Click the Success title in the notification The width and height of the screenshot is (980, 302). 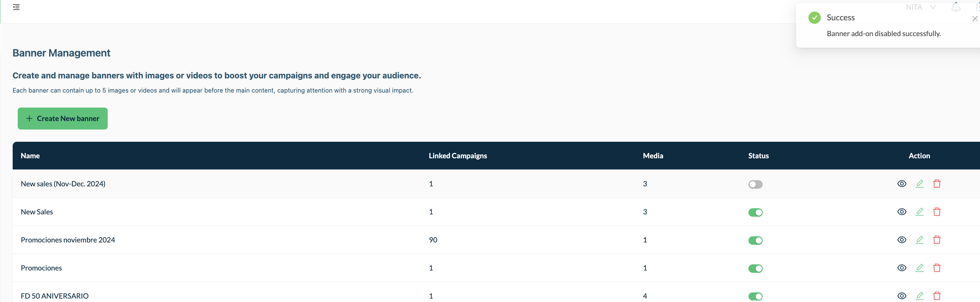click(x=841, y=18)
